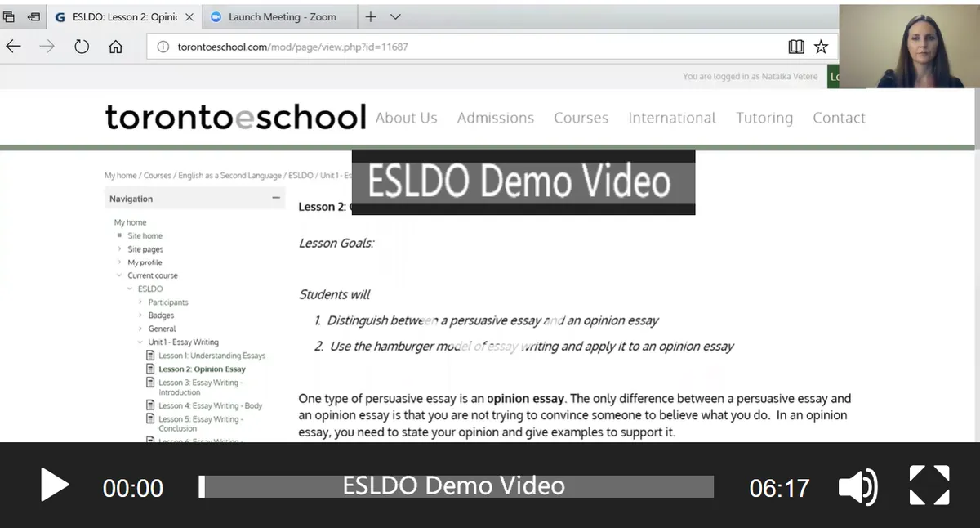Click the reading view book icon in Edge
This screenshot has height=528, width=980.
pos(795,47)
